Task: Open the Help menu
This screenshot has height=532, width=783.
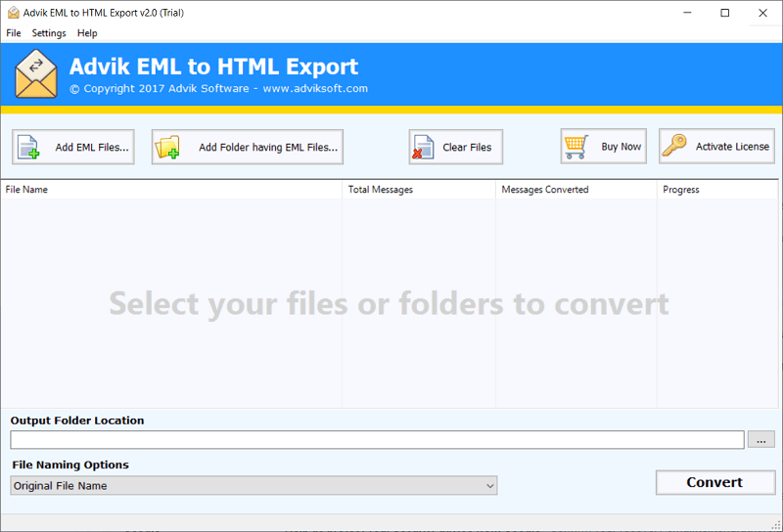Action: click(87, 33)
